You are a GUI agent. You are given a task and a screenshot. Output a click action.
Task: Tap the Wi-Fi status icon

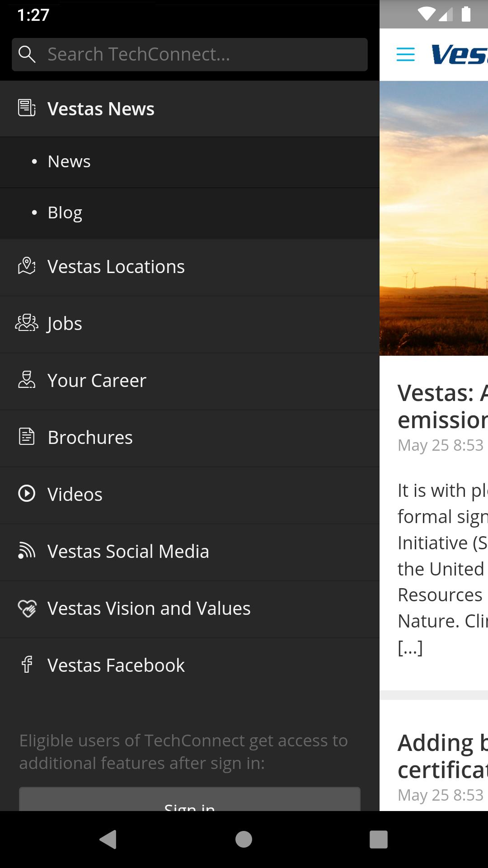tap(427, 14)
